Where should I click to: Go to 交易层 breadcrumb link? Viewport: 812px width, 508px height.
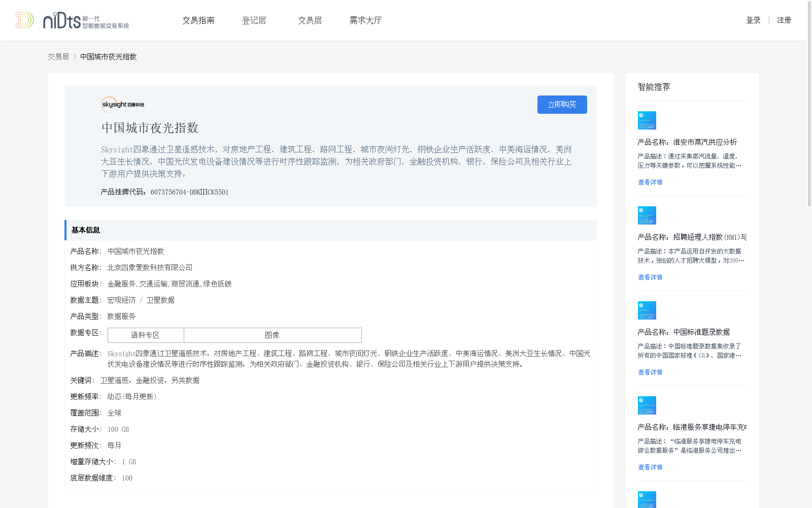click(58, 57)
